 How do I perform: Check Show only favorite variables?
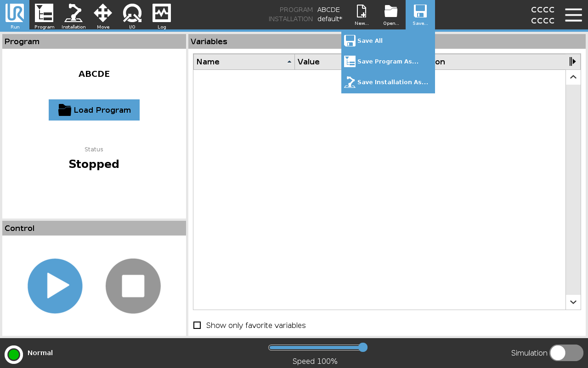[197, 325]
